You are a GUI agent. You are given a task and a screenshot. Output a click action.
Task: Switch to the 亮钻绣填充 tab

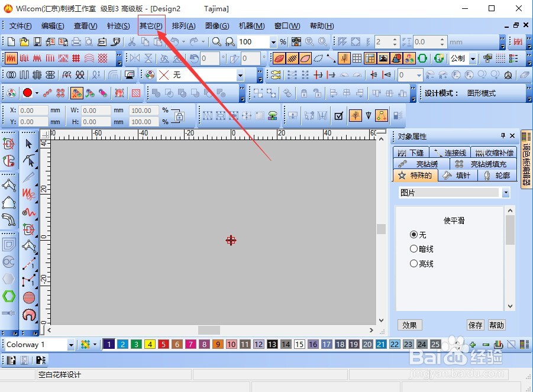(483, 164)
